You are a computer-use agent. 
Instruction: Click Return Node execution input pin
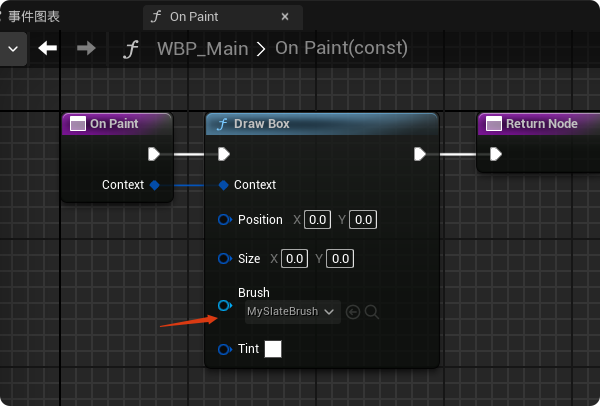(x=496, y=154)
